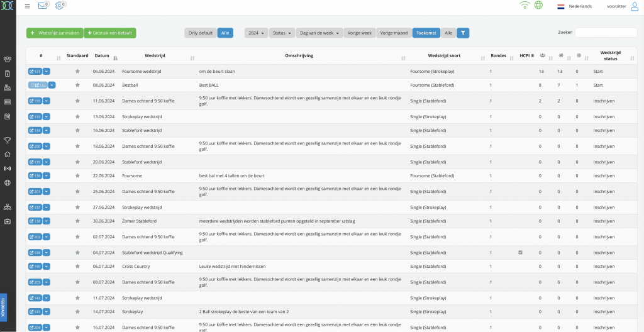
Task: Sort the table by the Datum column
Action: click(103, 56)
